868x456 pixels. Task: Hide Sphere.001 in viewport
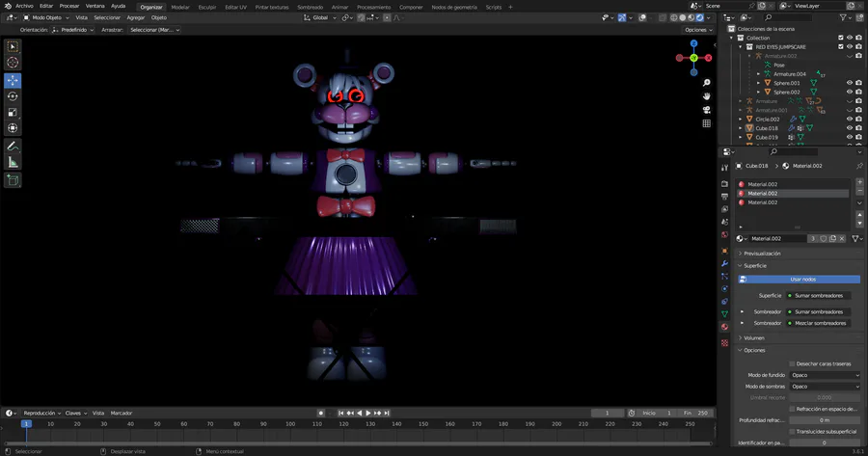pos(850,83)
